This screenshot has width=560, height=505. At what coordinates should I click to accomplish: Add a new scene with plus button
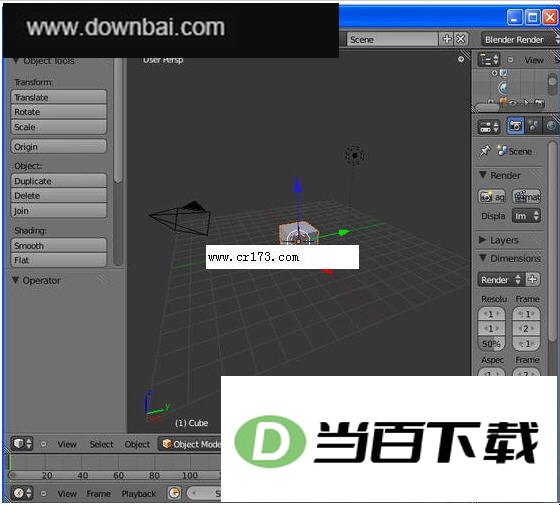coord(447,39)
